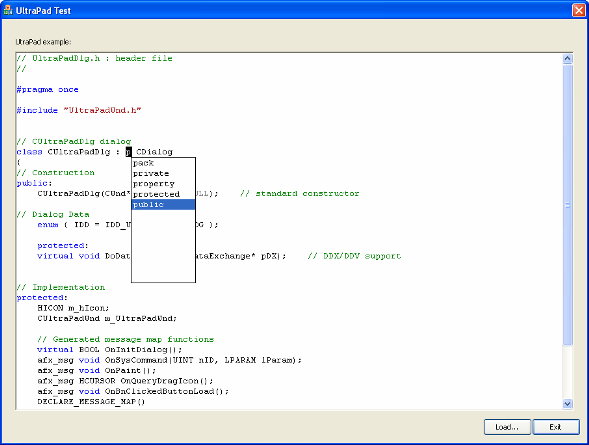Click the vertical scrollbar thumb
This screenshot has height=445, width=589.
click(x=567, y=205)
